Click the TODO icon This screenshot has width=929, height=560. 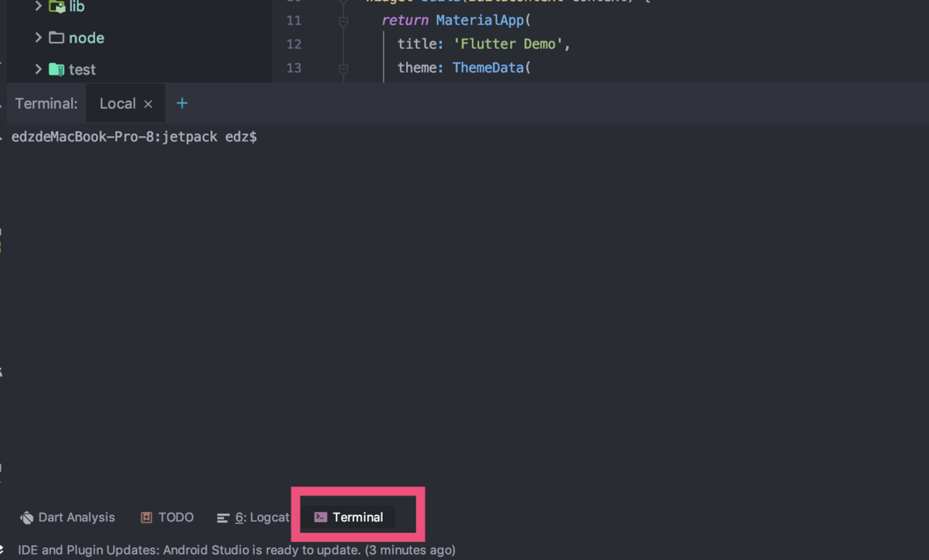(x=147, y=517)
